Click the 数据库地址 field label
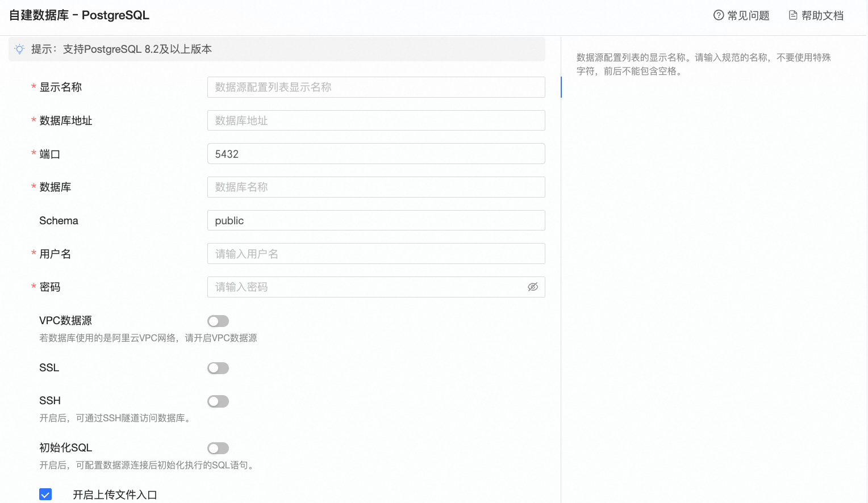 [x=65, y=121]
